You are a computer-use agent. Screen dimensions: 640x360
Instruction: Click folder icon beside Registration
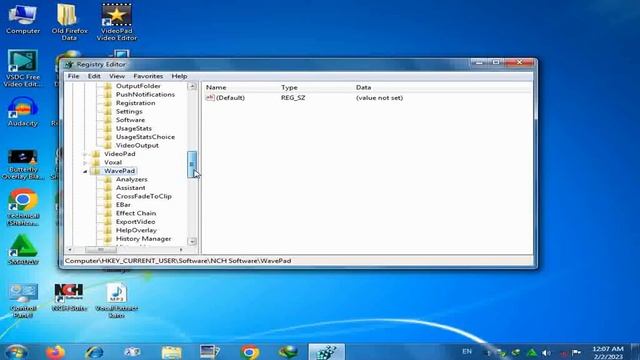pyautogui.click(x=108, y=103)
